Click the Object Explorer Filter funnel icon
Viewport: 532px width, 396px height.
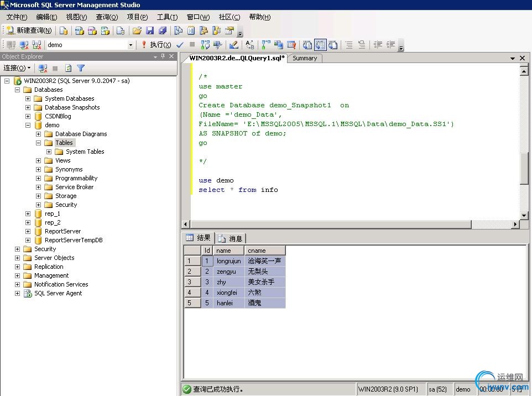(x=81, y=68)
